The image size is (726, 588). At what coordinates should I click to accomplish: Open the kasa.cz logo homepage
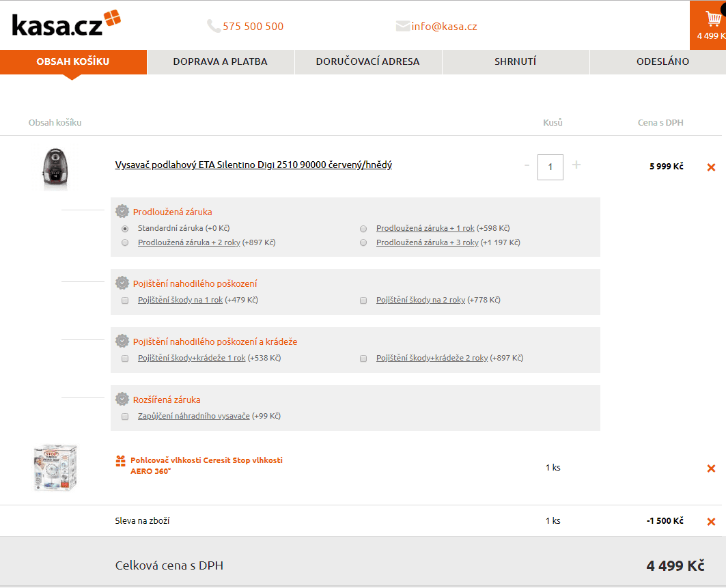tap(66, 24)
